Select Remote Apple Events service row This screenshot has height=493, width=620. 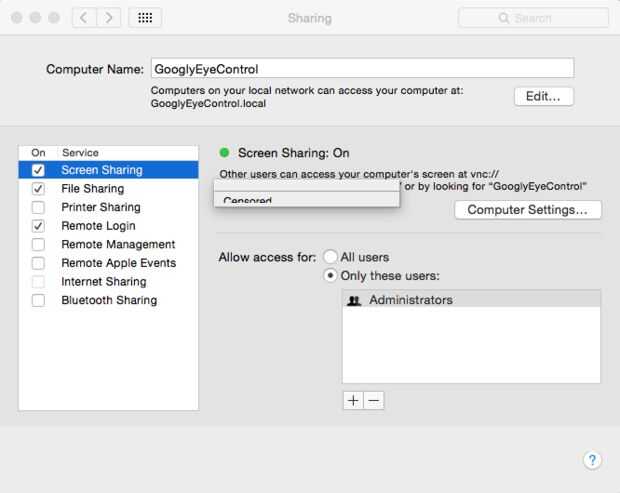click(118, 263)
